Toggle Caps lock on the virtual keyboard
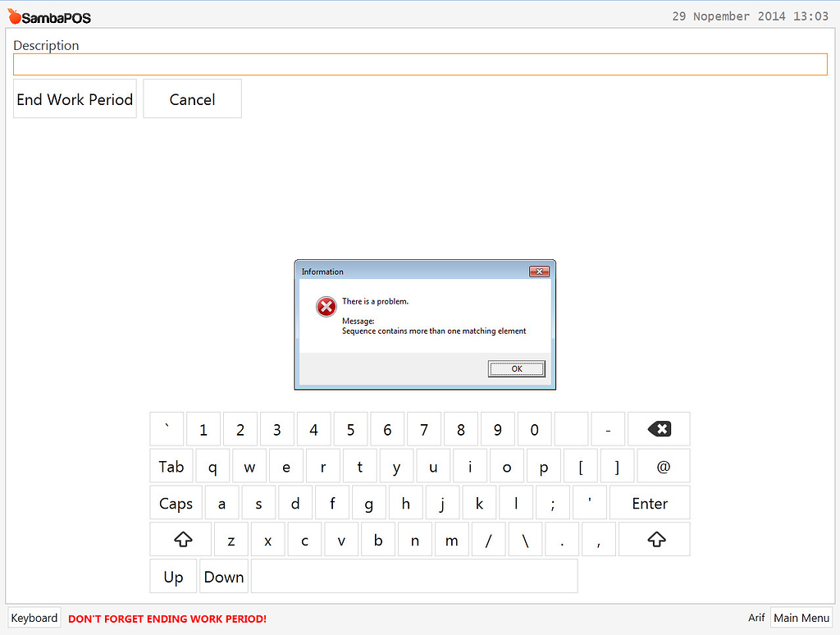 point(175,502)
